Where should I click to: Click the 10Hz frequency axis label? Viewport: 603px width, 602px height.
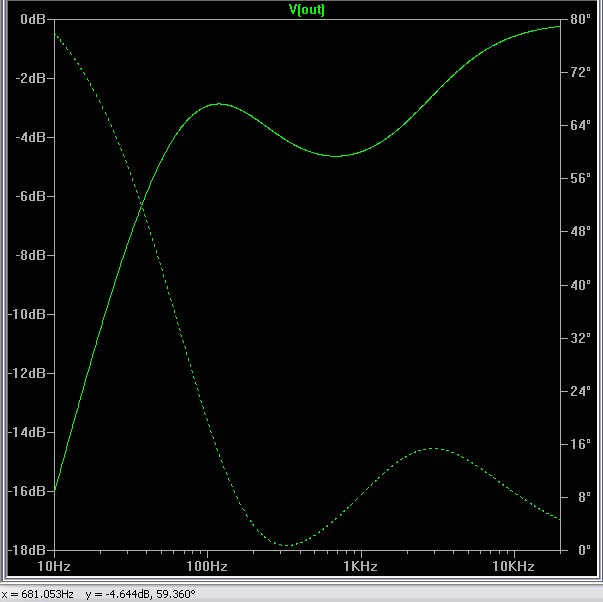click(x=54, y=565)
